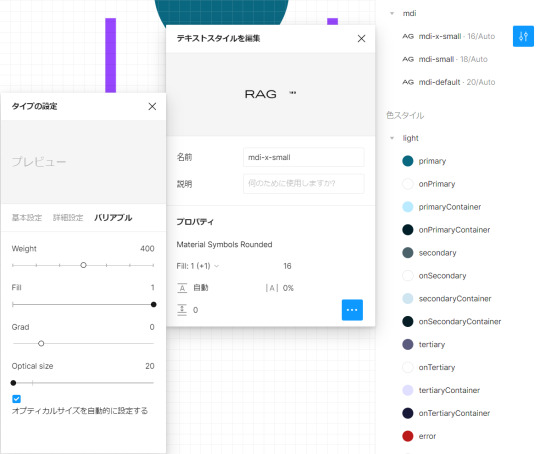Image resolution: width=540 pixels, height=454 pixels.
Task: Click the paragraph spacing value 0
Action: [195, 310]
